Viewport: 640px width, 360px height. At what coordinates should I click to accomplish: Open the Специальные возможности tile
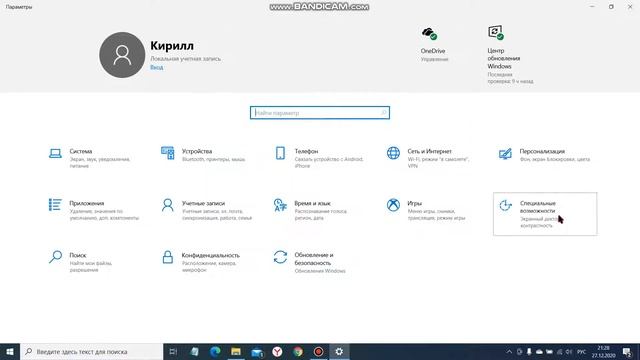point(545,214)
